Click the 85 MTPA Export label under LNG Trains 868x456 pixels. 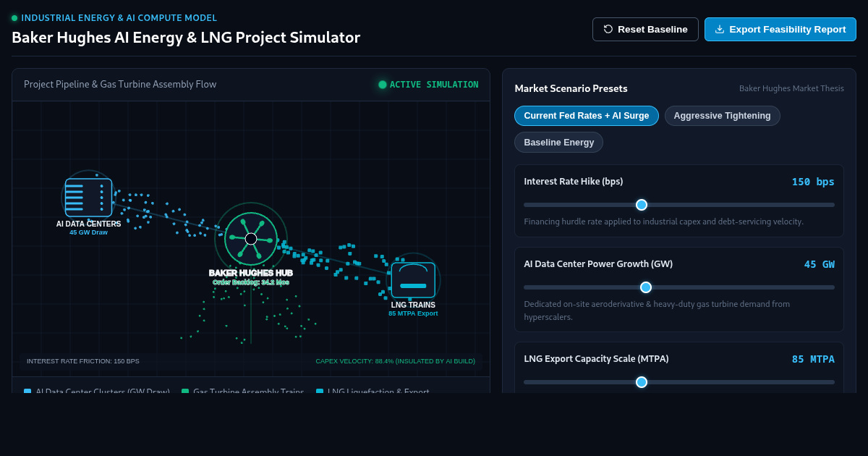413,313
